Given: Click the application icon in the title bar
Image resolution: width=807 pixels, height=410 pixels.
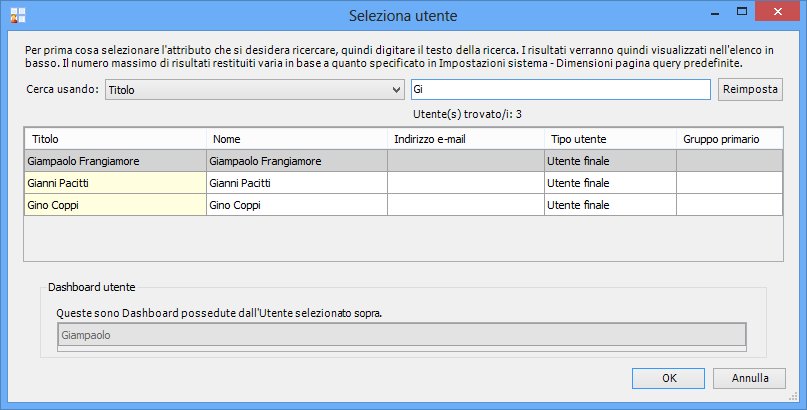Looking at the screenshot, I should click(15, 15).
